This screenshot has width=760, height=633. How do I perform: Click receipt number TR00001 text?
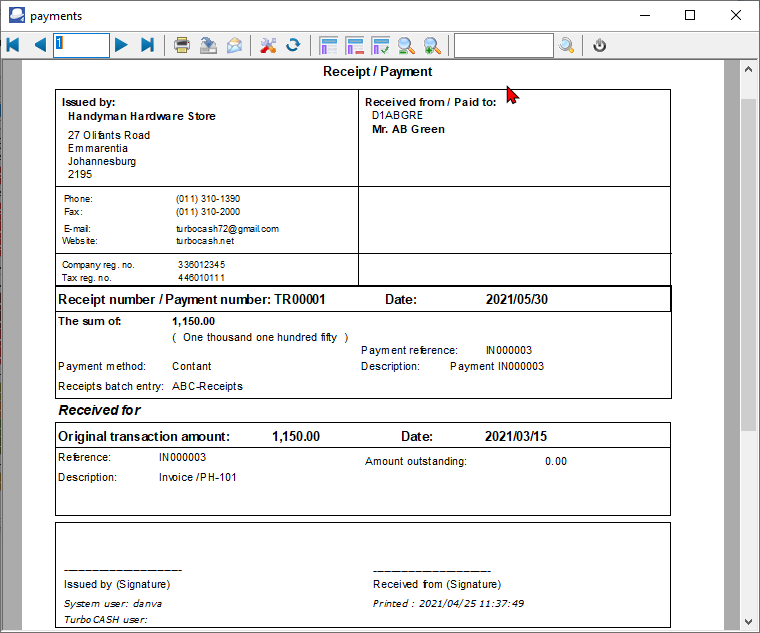[300, 299]
